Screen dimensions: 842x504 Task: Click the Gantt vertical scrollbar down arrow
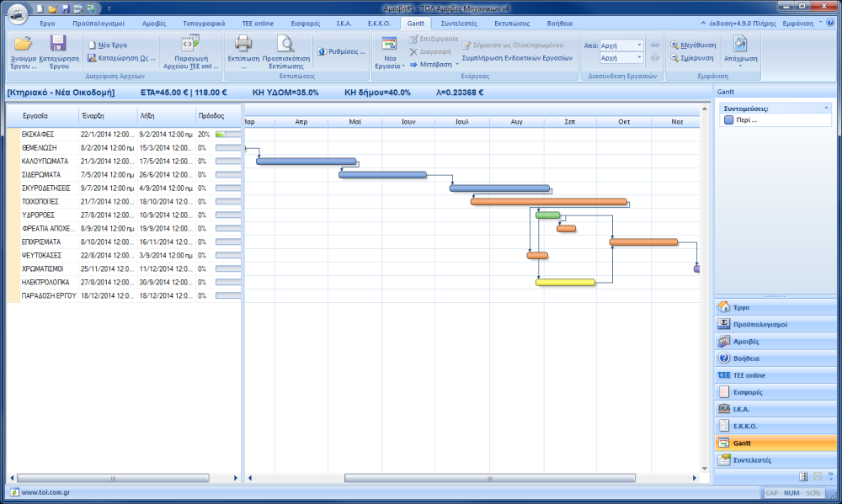705,469
